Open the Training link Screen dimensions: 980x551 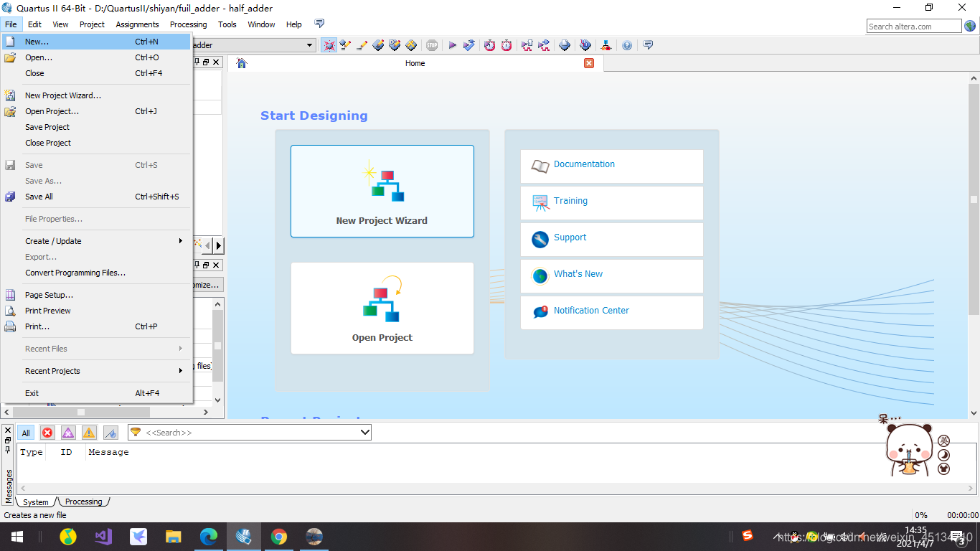570,201
